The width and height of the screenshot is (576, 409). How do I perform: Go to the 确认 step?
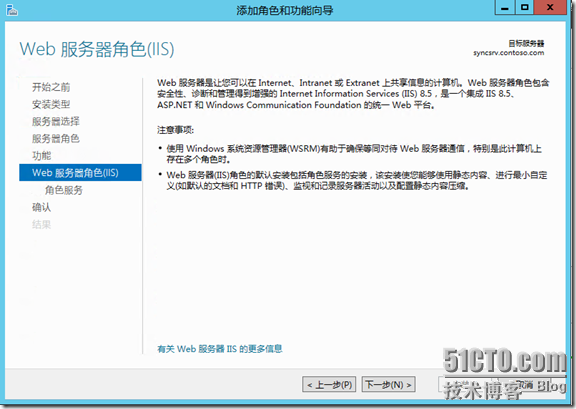tap(42, 207)
